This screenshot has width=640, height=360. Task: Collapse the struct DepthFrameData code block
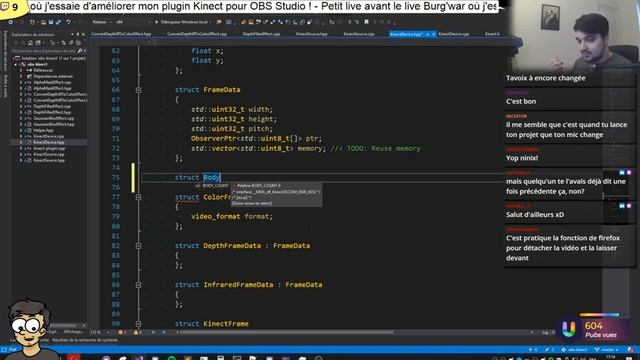138,246
